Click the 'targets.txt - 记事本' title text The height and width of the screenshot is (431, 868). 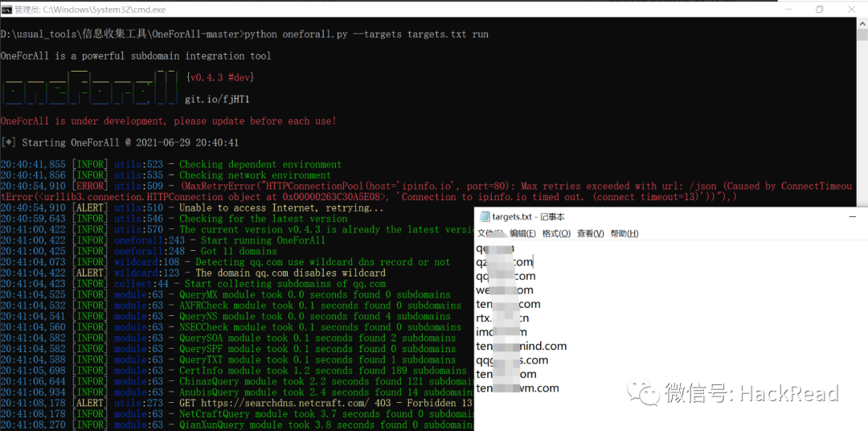coord(528,217)
